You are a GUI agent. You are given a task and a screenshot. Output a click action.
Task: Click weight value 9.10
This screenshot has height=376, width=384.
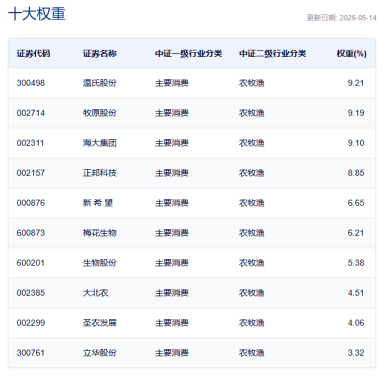pyautogui.click(x=356, y=143)
